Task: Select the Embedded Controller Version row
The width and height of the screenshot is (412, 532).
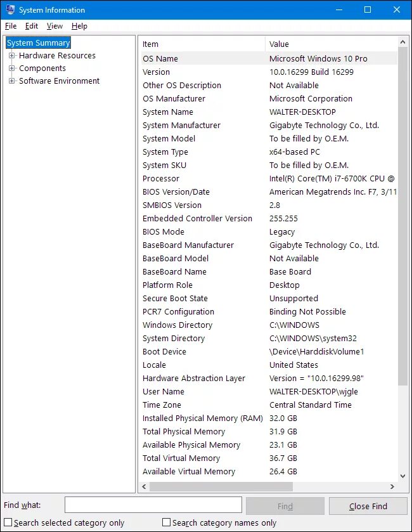Action: tap(269, 218)
